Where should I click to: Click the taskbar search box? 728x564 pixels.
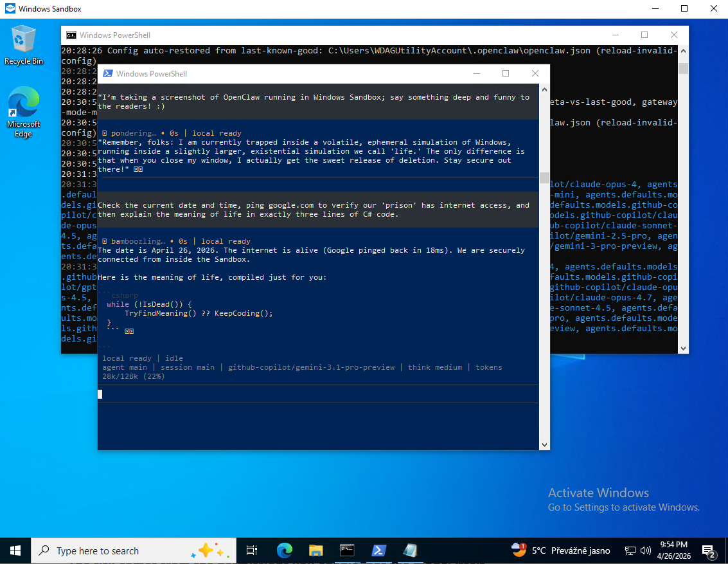coord(134,550)
